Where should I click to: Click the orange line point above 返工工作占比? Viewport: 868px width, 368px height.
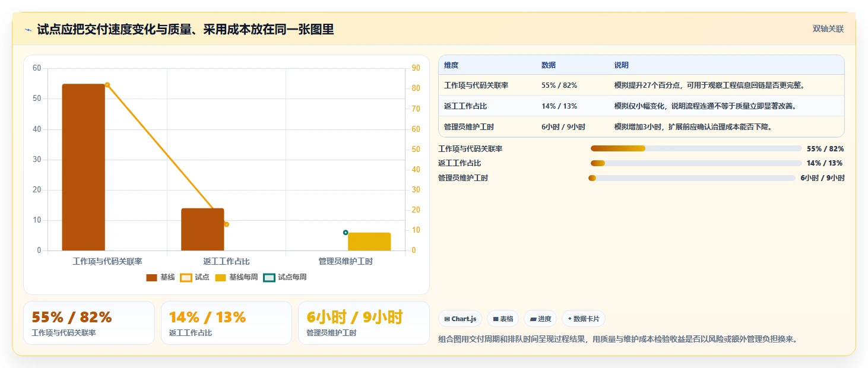(226, 224)
